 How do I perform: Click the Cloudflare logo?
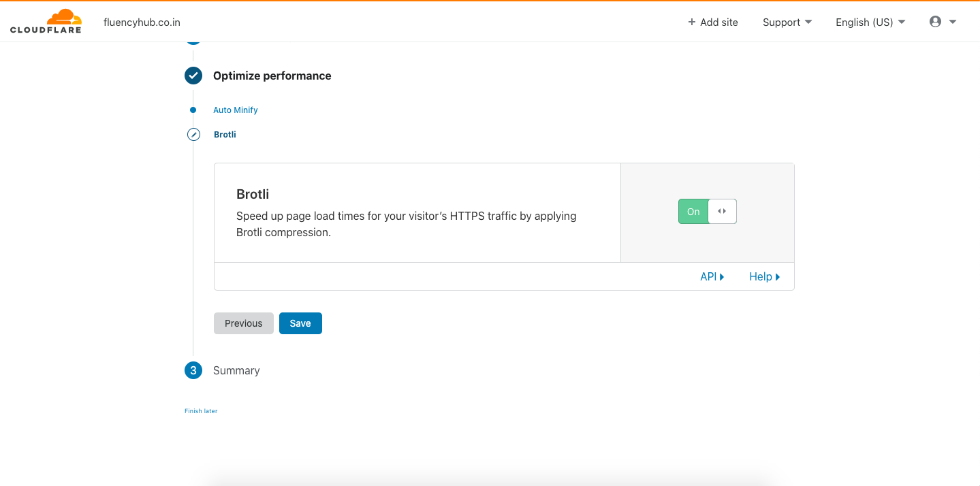tap(46, 21)
